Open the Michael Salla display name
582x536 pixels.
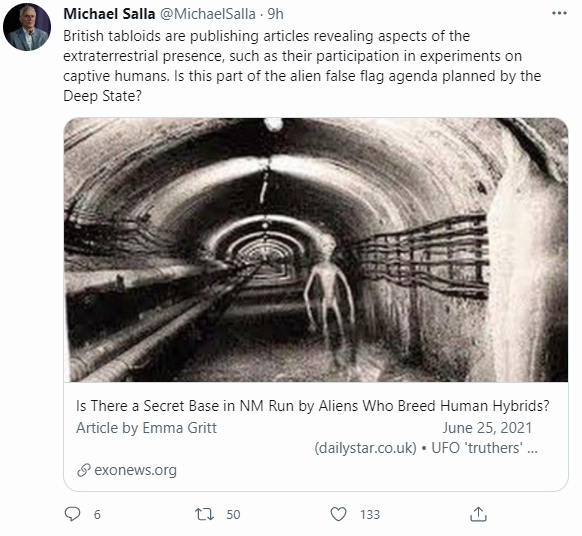click(109, 14)
